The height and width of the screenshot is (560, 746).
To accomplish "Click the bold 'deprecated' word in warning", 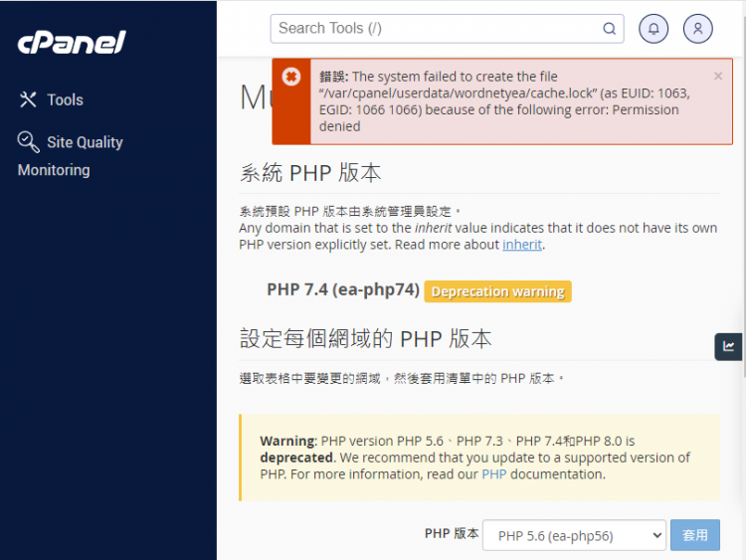I will (x=296, y=458).
